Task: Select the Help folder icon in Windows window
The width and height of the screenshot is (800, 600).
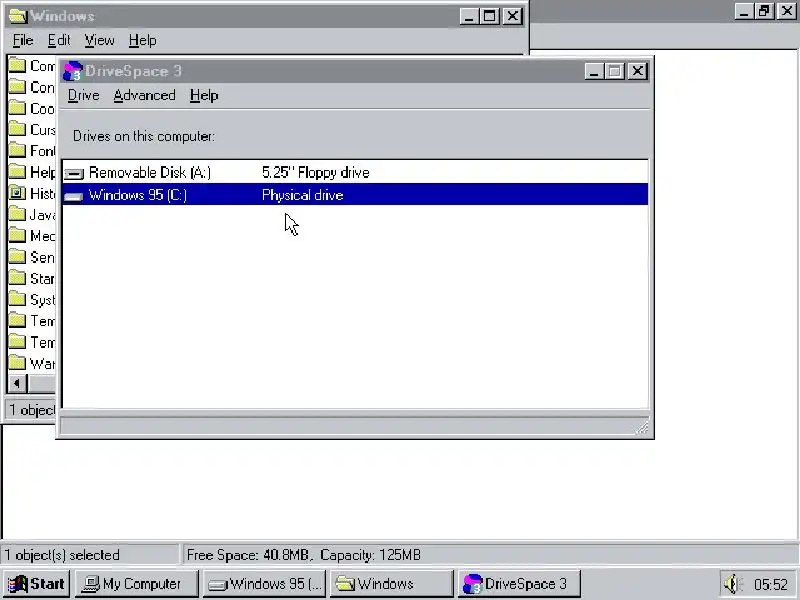Action: click(x=17, y=172)
